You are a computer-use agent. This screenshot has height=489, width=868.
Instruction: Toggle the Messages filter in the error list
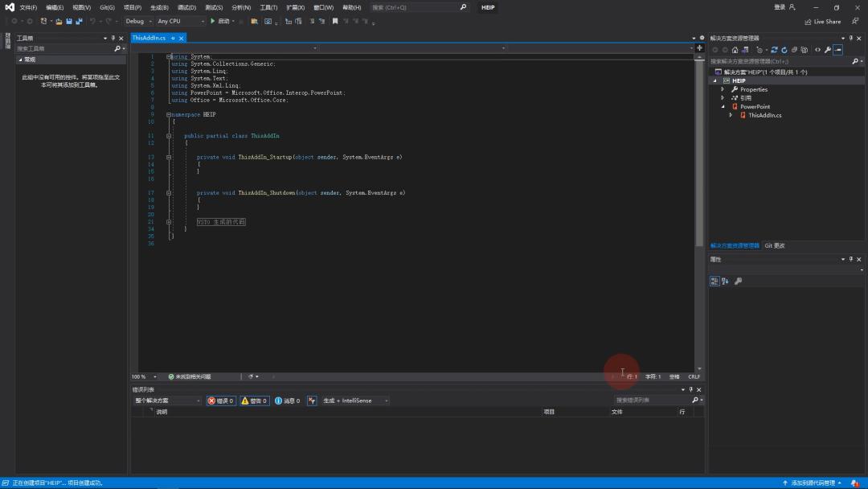pyautogui.click(x=287, y=401)
